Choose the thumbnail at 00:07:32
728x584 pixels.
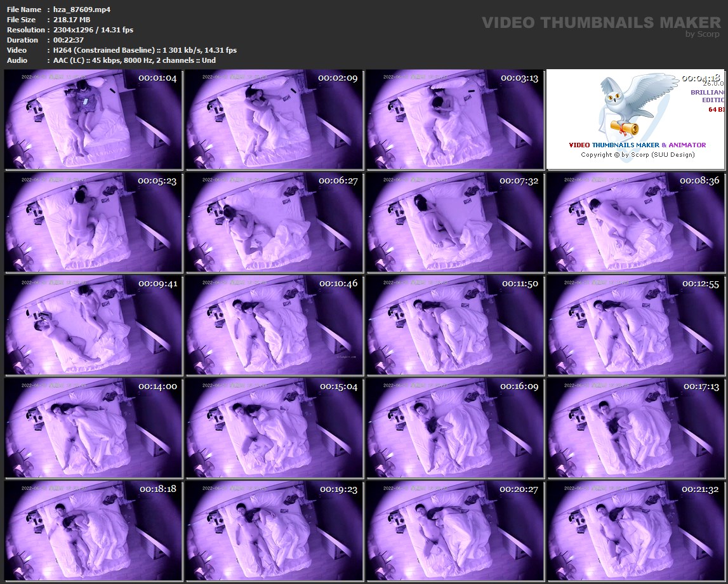[455, 222]
